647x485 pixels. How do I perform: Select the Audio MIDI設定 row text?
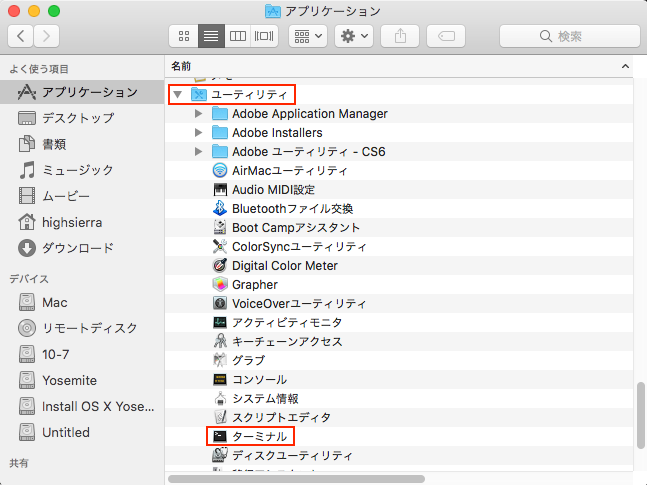point(273,189)
